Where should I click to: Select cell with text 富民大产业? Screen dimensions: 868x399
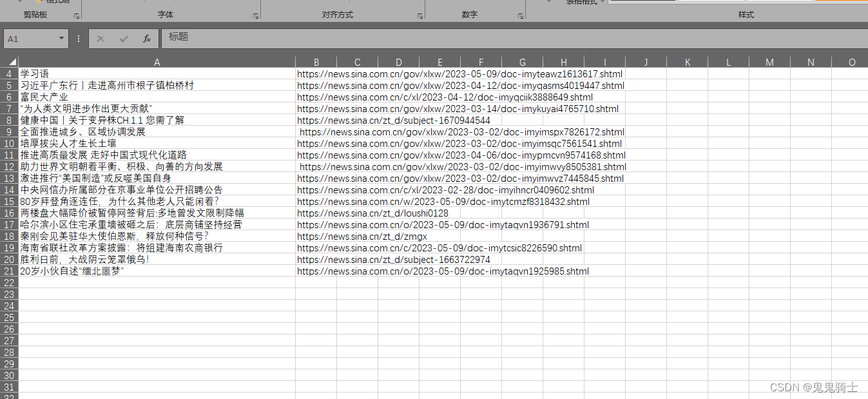click(x=157, y=97)
